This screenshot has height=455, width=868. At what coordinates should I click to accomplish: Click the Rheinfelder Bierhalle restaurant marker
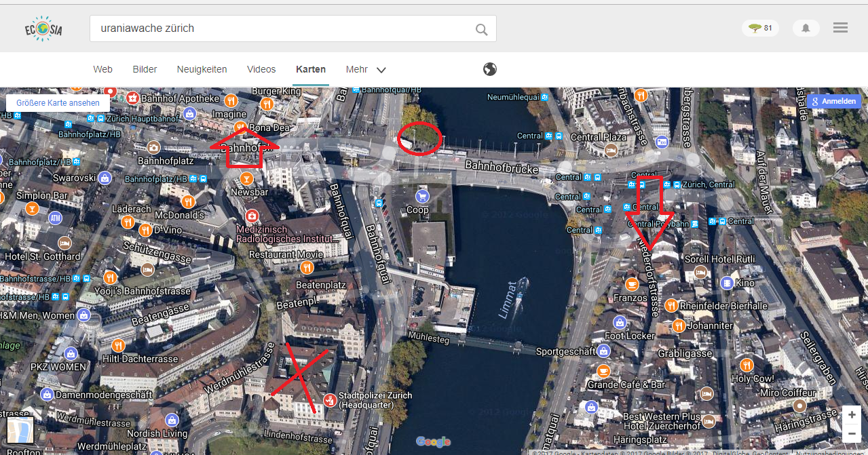671,306
